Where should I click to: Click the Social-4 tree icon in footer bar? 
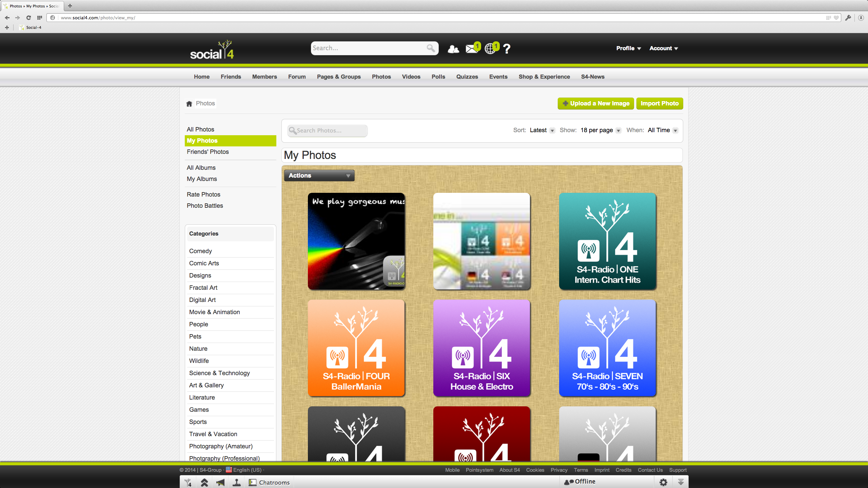[x=188, y=482]
